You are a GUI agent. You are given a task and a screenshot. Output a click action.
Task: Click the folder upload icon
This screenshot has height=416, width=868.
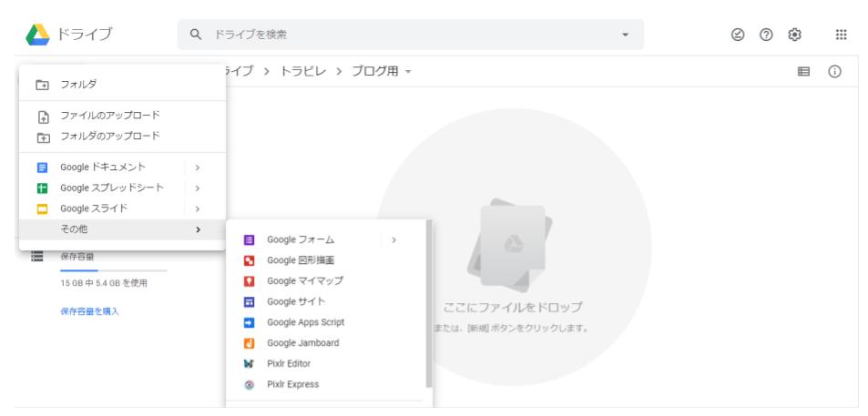[x=43, y=137]
